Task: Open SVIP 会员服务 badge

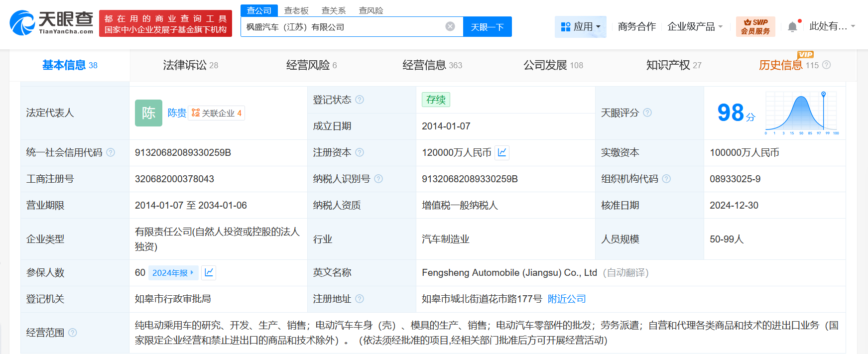Action: [x=755, y=26]
